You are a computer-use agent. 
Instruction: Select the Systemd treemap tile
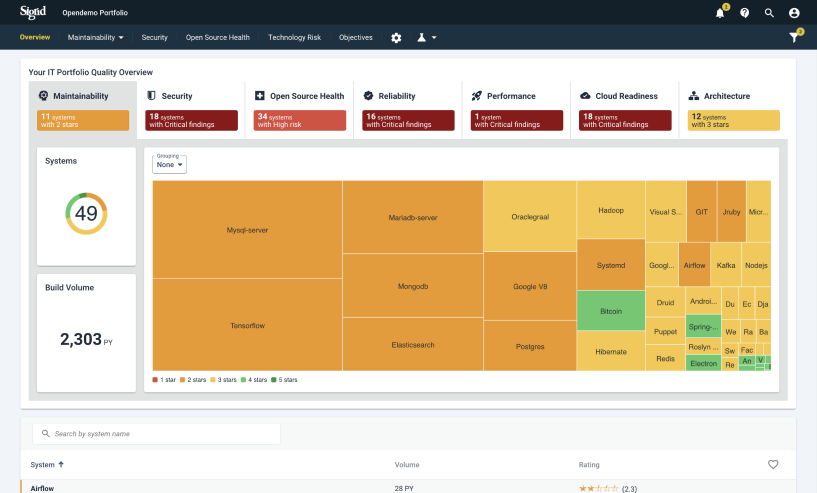(611, 265)
